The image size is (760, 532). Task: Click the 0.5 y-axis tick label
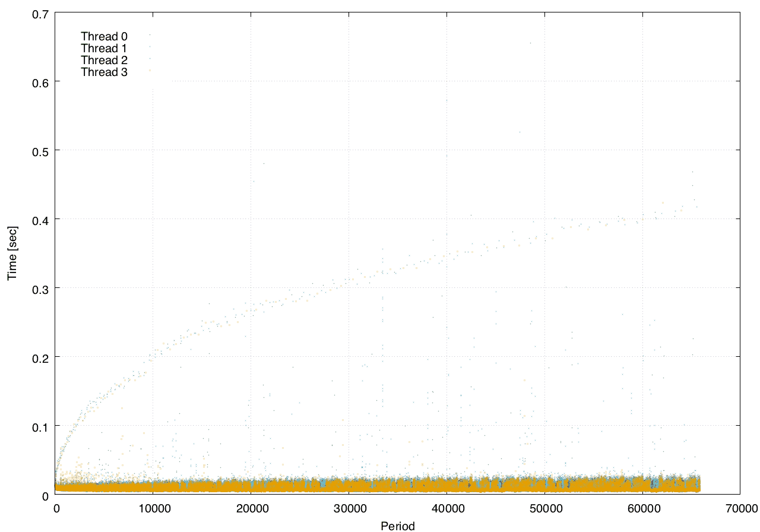coord(39,150)
